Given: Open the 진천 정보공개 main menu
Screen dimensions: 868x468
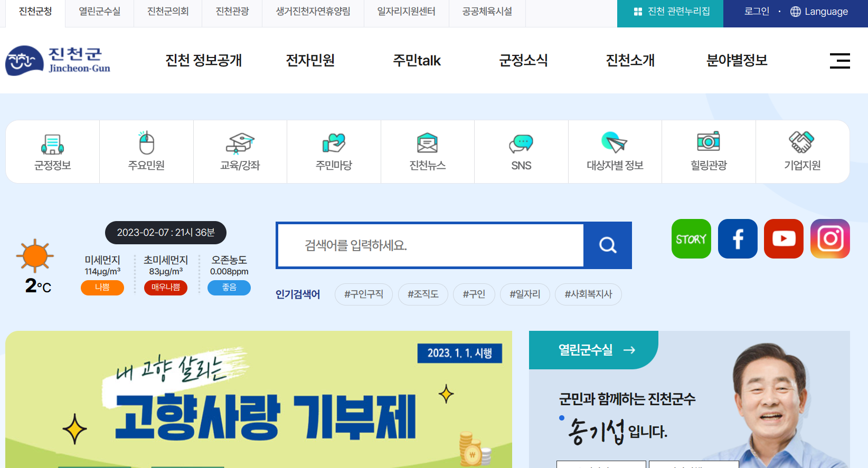Looking at the screenshot, I should coord(203,61).
